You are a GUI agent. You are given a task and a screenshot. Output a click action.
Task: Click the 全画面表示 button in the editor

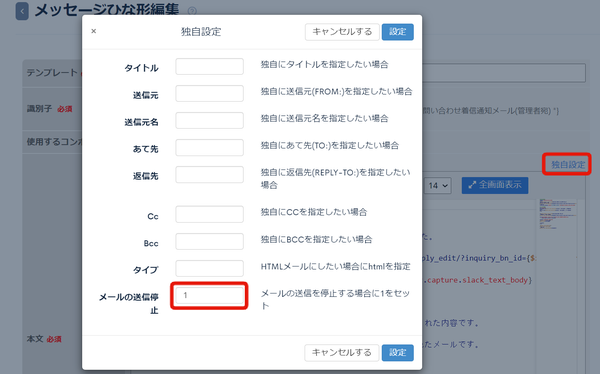click(x=495, y=185)
